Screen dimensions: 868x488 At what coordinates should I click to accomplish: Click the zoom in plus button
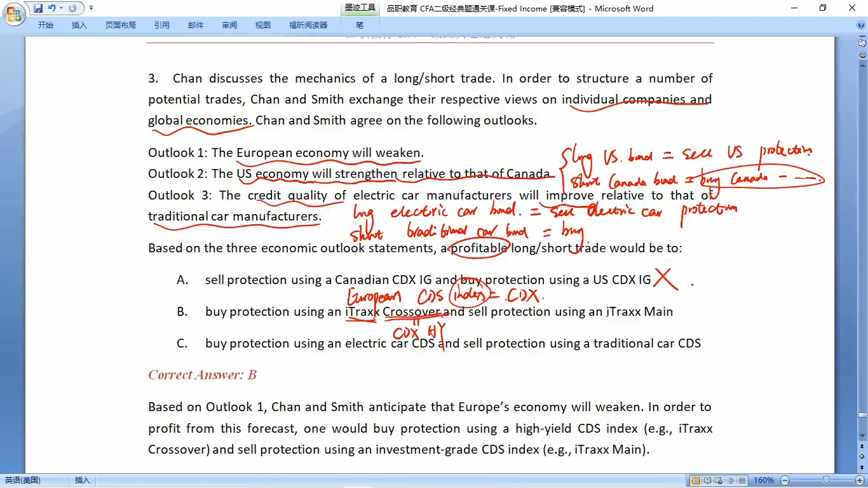860,480
